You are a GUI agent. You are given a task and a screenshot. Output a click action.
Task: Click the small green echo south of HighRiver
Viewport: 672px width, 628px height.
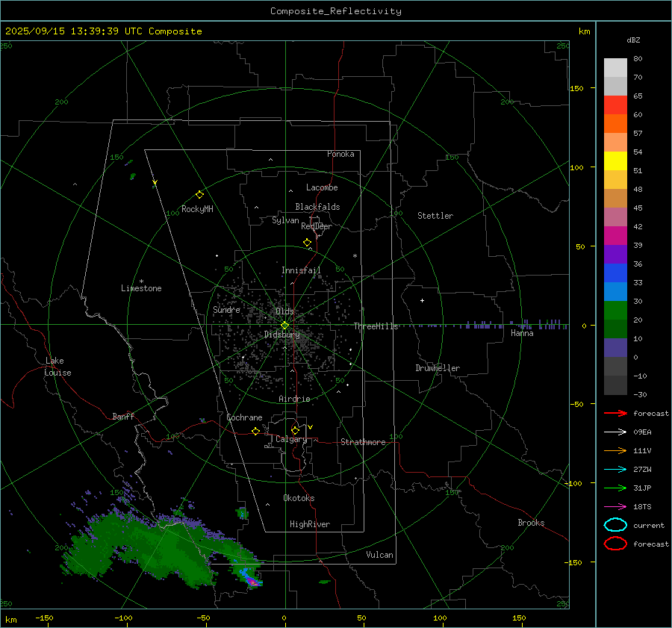(325, 582)
